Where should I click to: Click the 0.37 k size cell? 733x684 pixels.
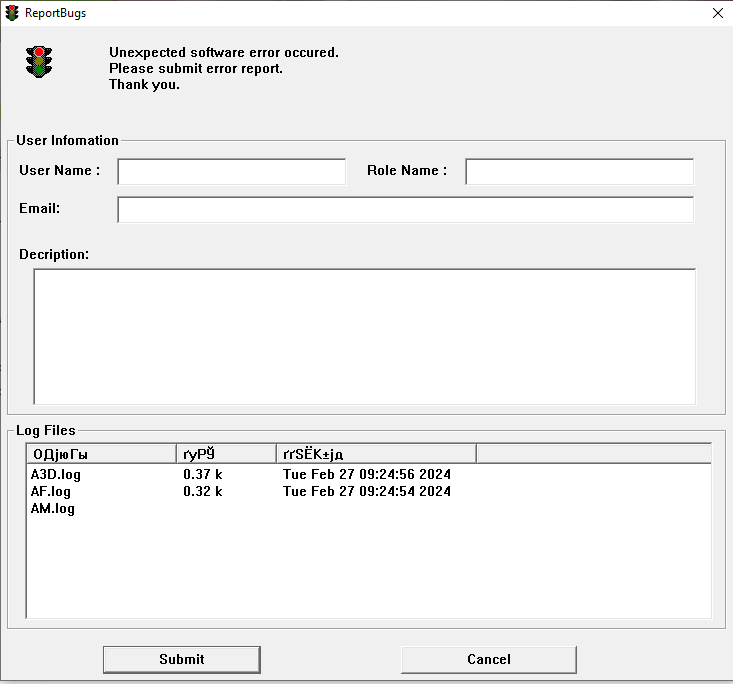(203, 475)
